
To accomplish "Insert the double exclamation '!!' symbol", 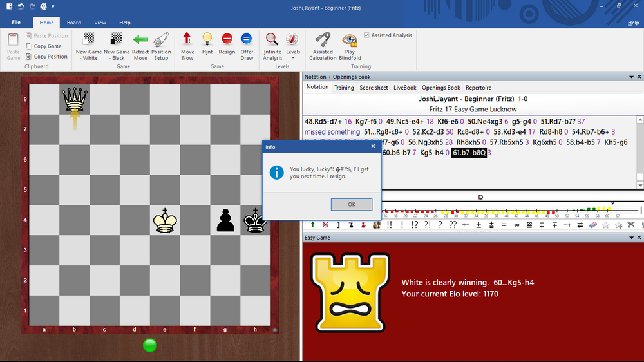I will point(390,225).
